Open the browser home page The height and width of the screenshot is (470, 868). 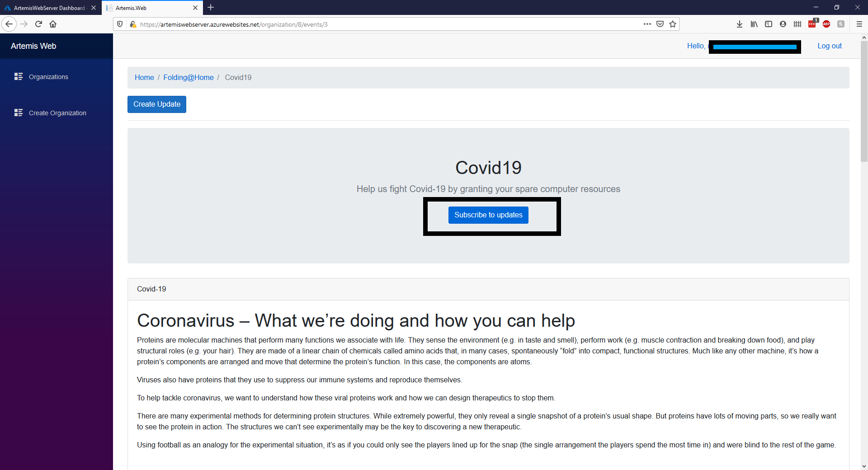[x=53, y=24]
